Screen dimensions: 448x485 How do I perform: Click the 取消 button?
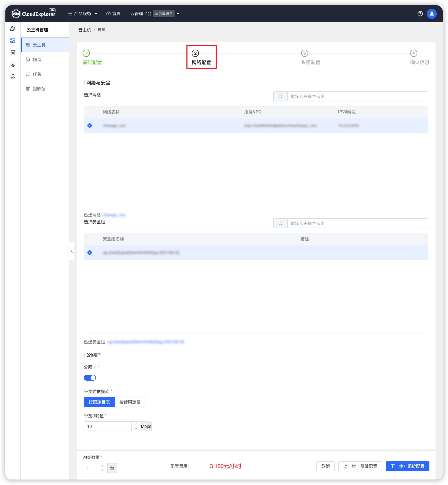(x=326, y=466)
